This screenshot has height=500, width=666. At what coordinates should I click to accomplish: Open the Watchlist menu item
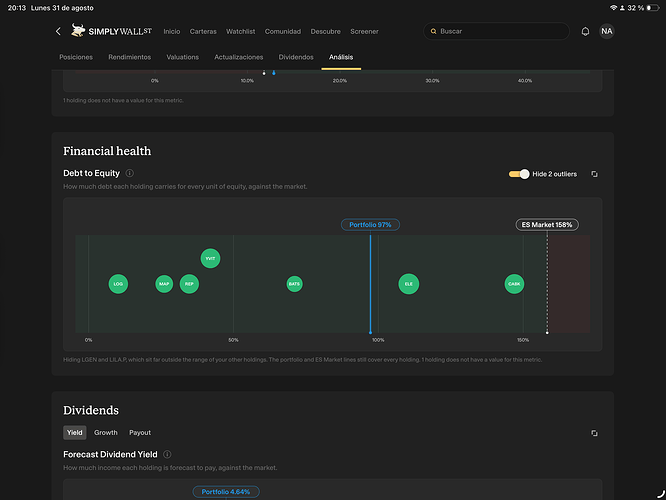pos(240,31)
